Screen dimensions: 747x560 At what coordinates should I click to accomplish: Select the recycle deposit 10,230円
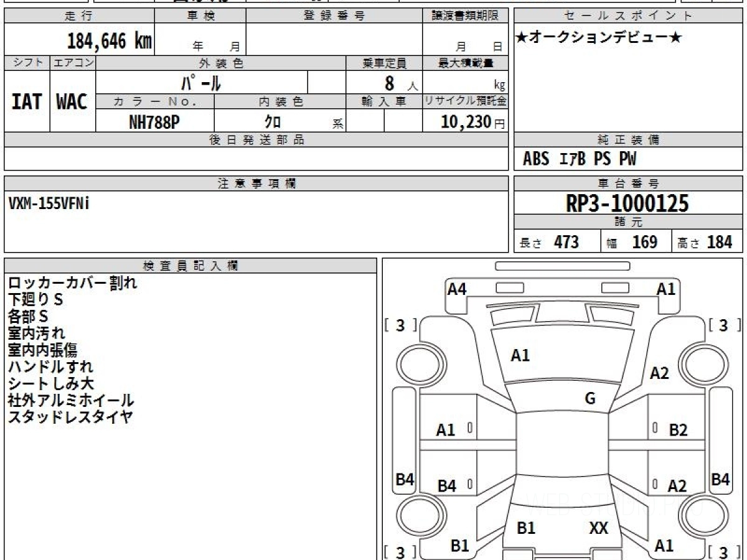pyautogui.click(x=472, y=122)
